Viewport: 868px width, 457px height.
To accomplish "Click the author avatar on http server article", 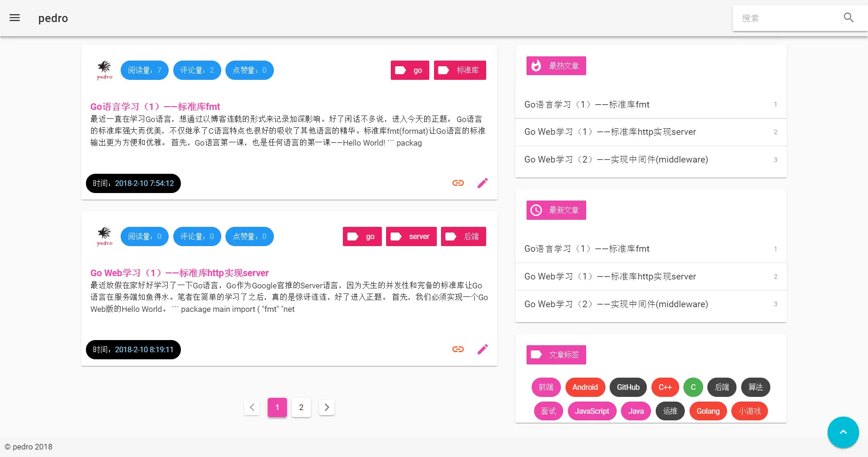I will click(104, 236).
